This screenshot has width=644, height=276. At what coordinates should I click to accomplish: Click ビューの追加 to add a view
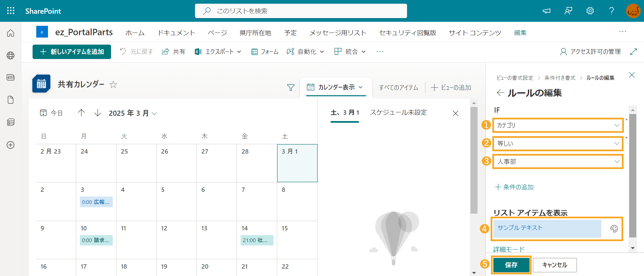pos(451,88)
